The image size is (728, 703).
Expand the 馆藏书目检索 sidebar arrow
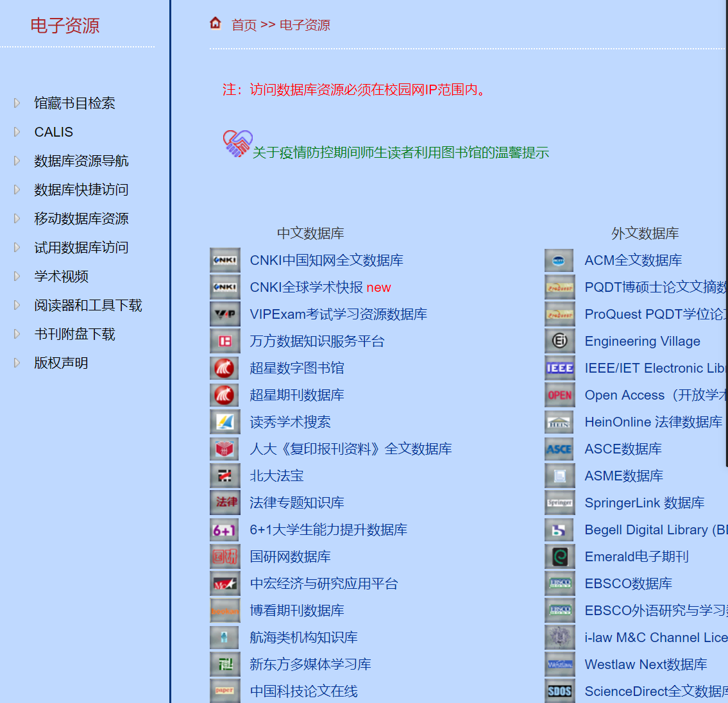pyautogui.click(x=15, y=103)
